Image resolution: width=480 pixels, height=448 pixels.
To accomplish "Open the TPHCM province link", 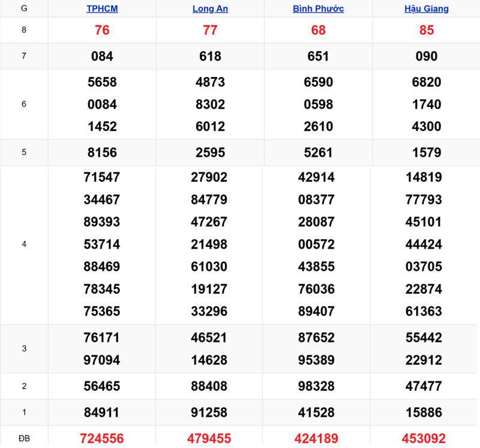I will click(x=102, y=9).
